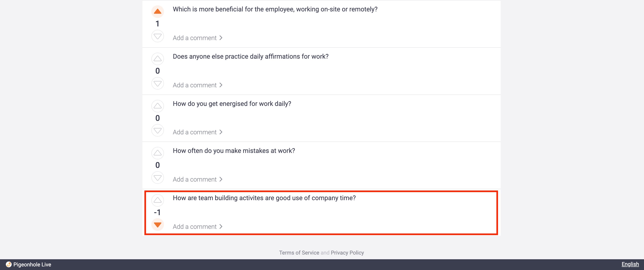This screenshot has width=644, height=270.
Task: Upvote the on-site or remotely question
Action: tap(157, 11)
